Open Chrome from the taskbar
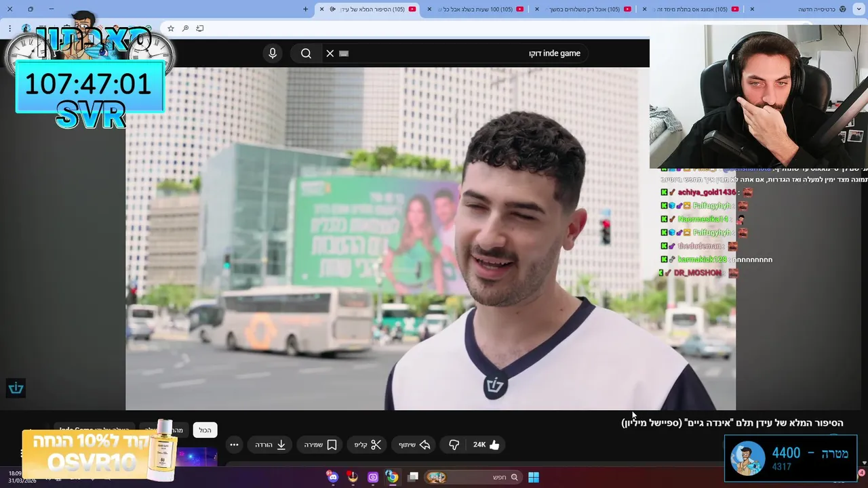Viewport: 868px width, 488px height. (x=392, y=477)
